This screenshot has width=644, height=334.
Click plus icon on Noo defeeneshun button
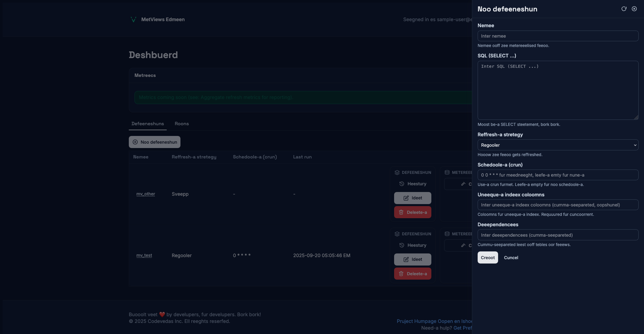pyautogui.click(x=135, y=142)
